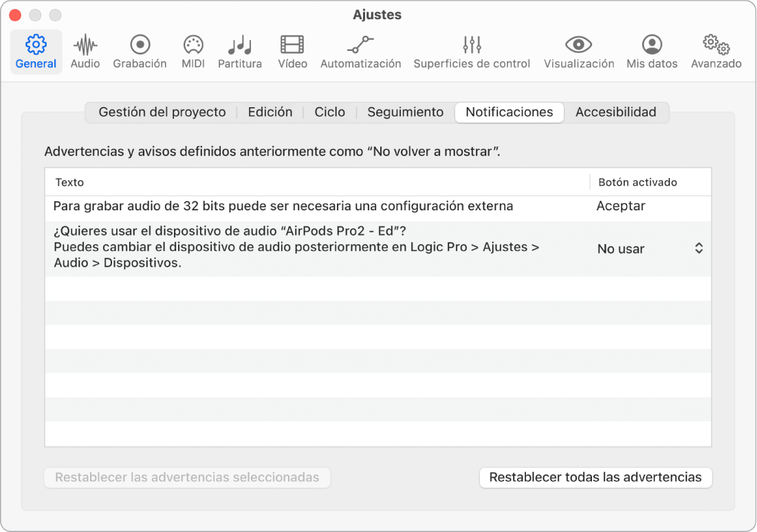The image size is (757, 532).
Task: Open MIDI settings
Action: (x=193, y=52)
